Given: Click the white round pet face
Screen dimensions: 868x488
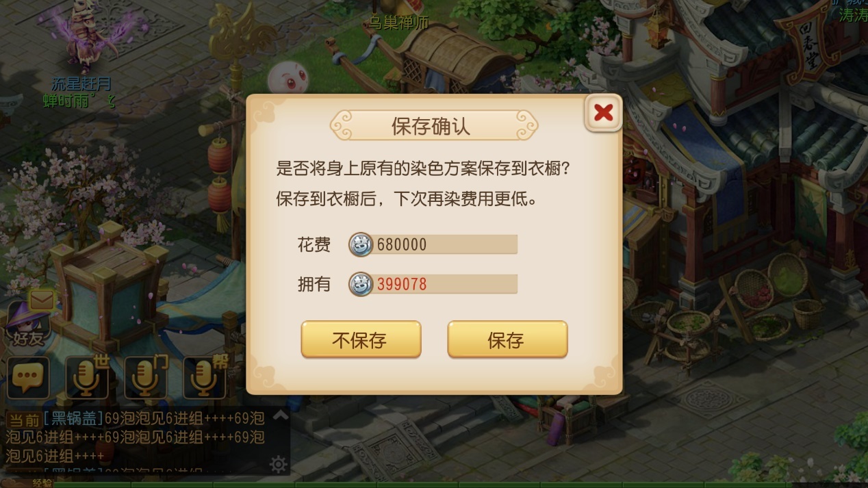Looking at the screenshot, I should click(x=287, y=81).
